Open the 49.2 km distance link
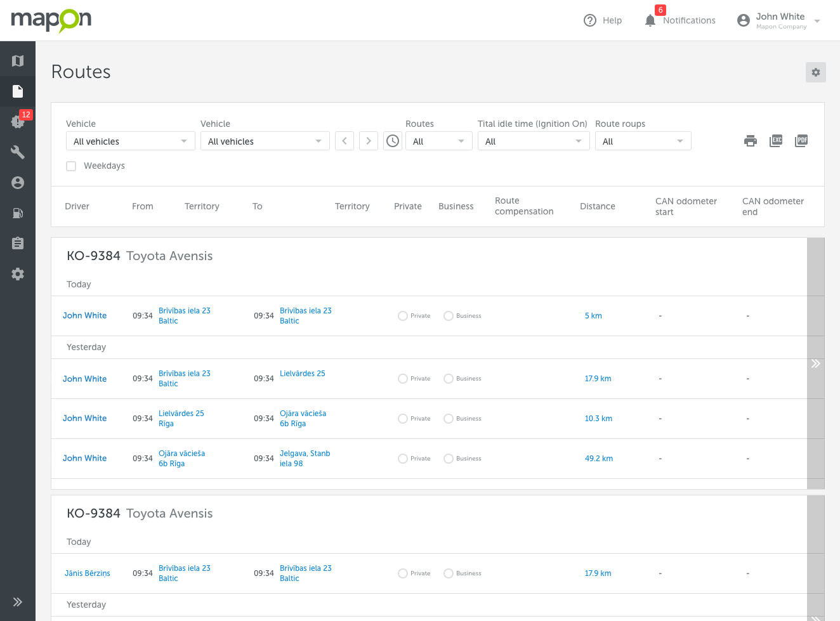Screen dimensions: 840x621 pyautogui.click(x=599, y=459)
